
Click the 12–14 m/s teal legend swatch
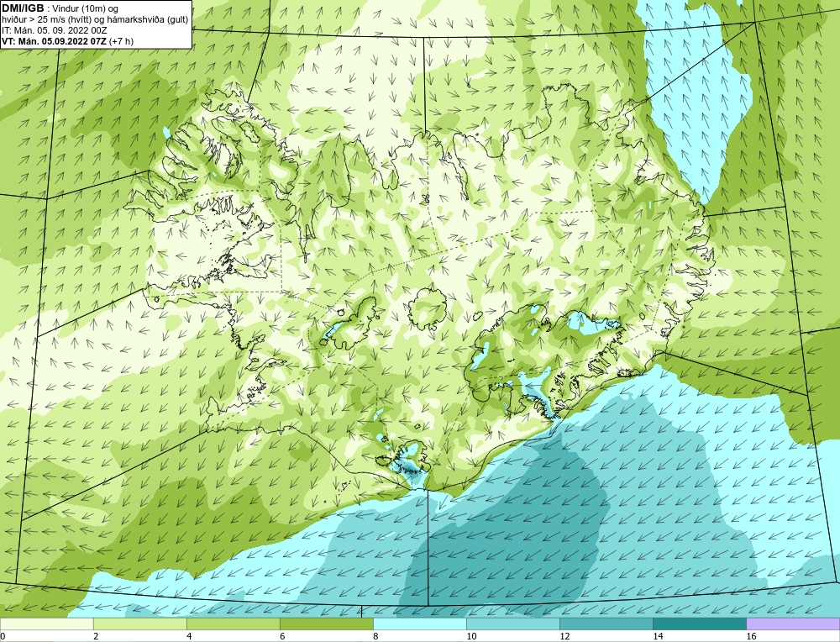(x=606, y=624)
